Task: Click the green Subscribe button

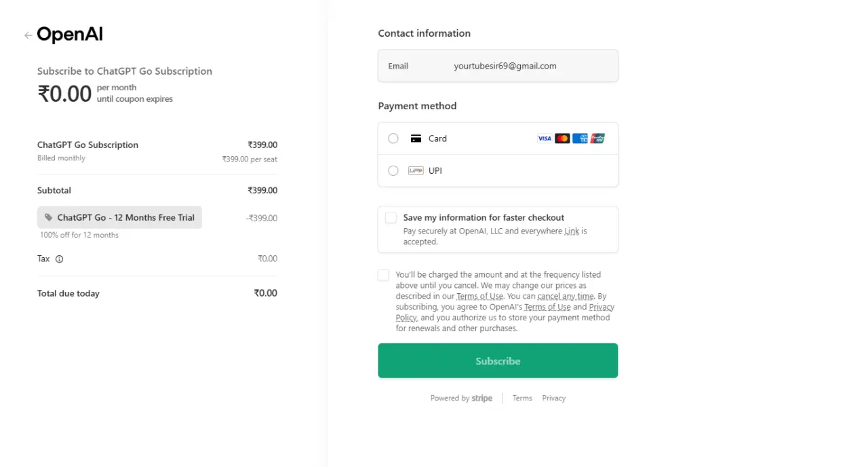Action: click(498, 360)
